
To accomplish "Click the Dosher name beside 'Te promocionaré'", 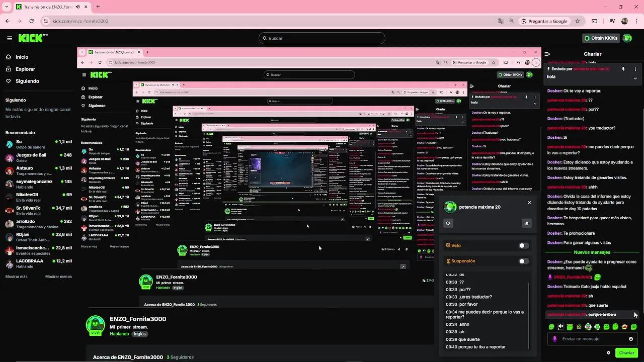I will tap(554, 233).
